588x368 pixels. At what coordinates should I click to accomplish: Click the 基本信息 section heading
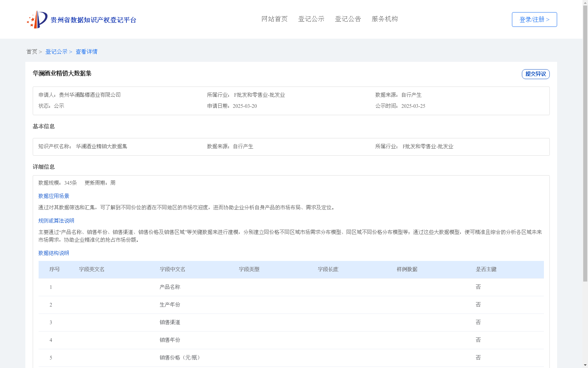(x=44, y=126)
